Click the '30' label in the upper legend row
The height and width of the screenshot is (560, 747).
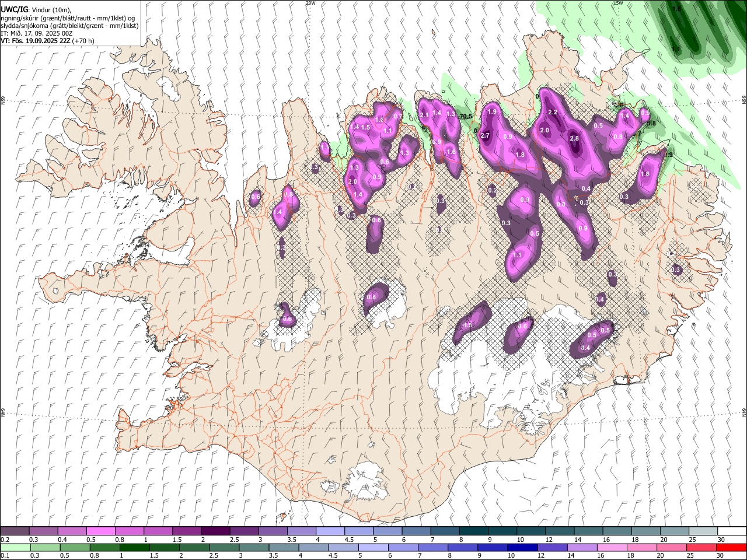pyautogui.click(x=721, y=540)
